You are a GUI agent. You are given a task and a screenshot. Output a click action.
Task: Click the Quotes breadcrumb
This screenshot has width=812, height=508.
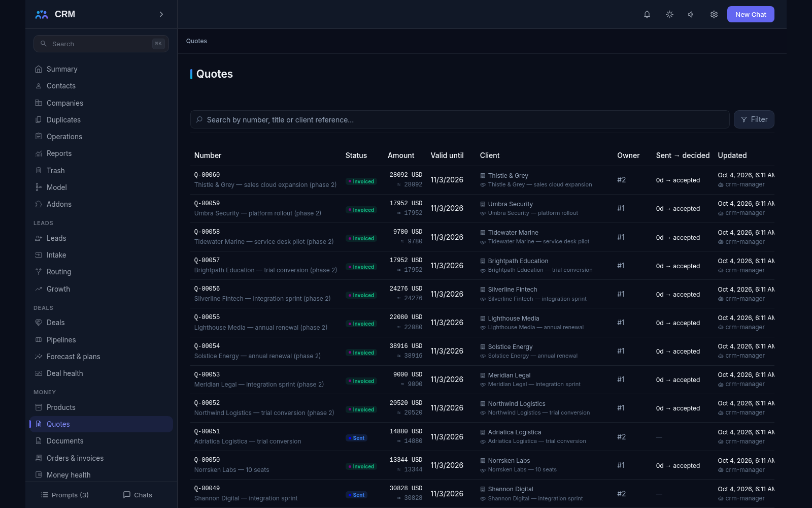point(196,41)
